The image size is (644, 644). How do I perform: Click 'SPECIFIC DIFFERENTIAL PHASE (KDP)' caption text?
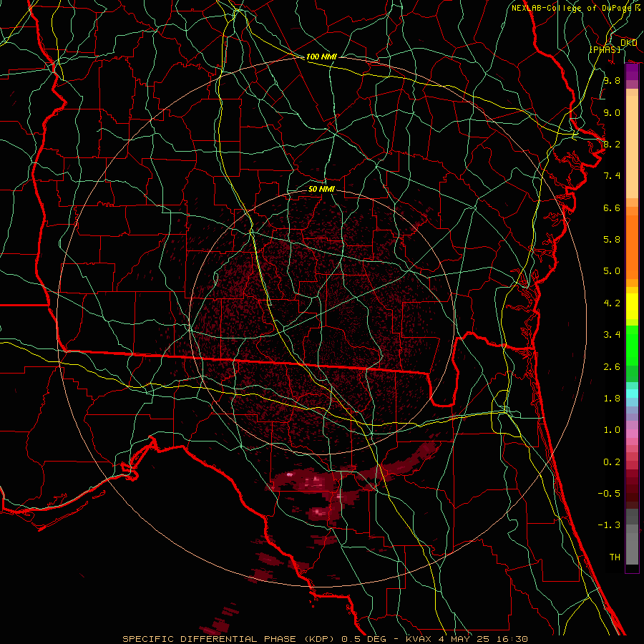coord(230,639)
